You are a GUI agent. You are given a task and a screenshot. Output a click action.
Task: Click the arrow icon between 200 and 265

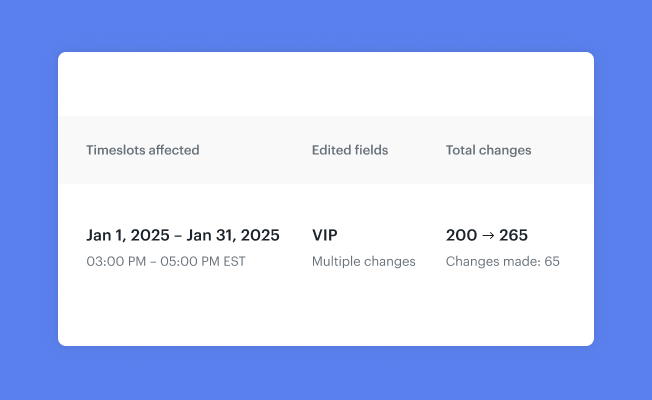tap(488, 235)
